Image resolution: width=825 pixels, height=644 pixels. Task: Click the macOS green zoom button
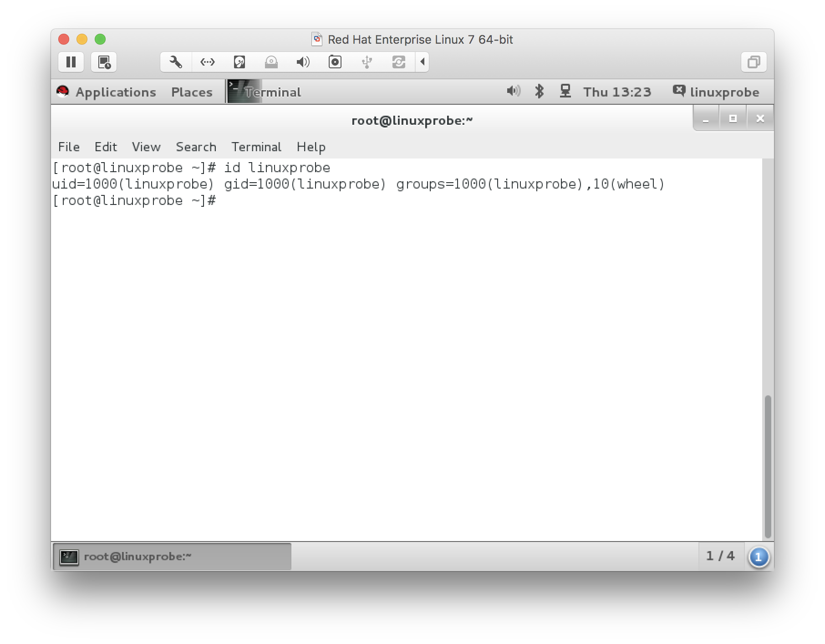click(100, 39)
